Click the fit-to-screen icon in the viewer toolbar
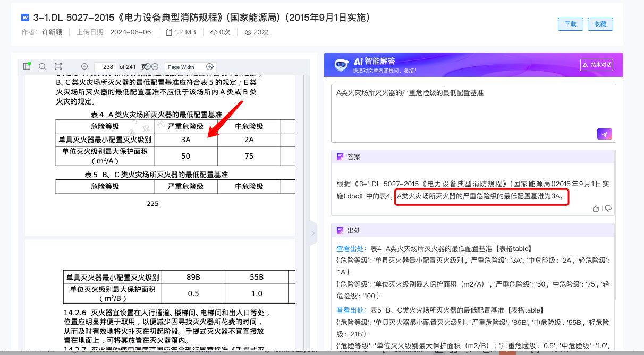Viewport: 644px width, 355px height. 58,66
